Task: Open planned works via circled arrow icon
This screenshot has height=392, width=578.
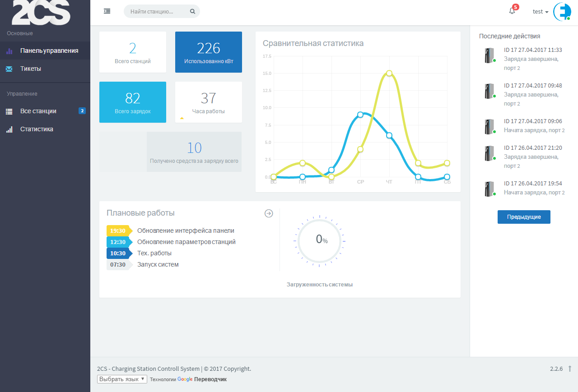Action: pyautogui.click(x=269, y=213)
